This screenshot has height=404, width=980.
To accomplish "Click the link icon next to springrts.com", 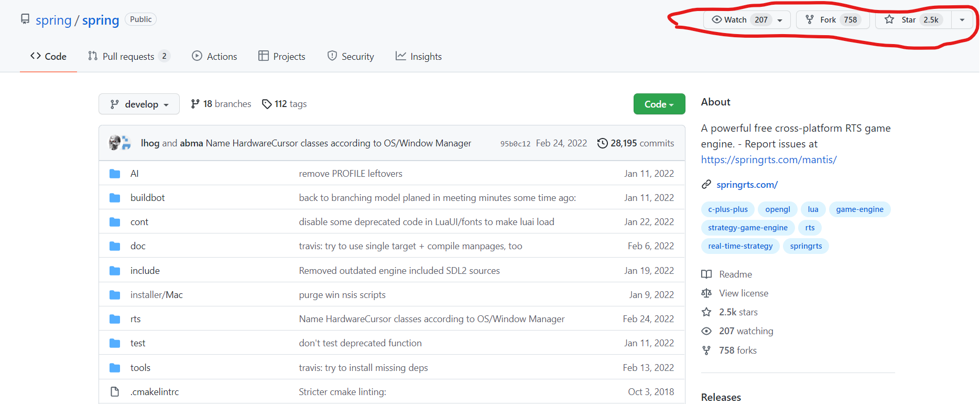I will [706, 185].
